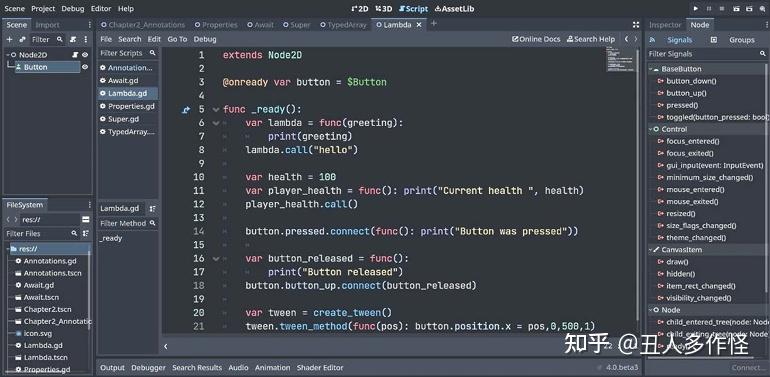The image size is (770, 377).
Task: Collapse the Node signals group
Action: pos(651,310)
